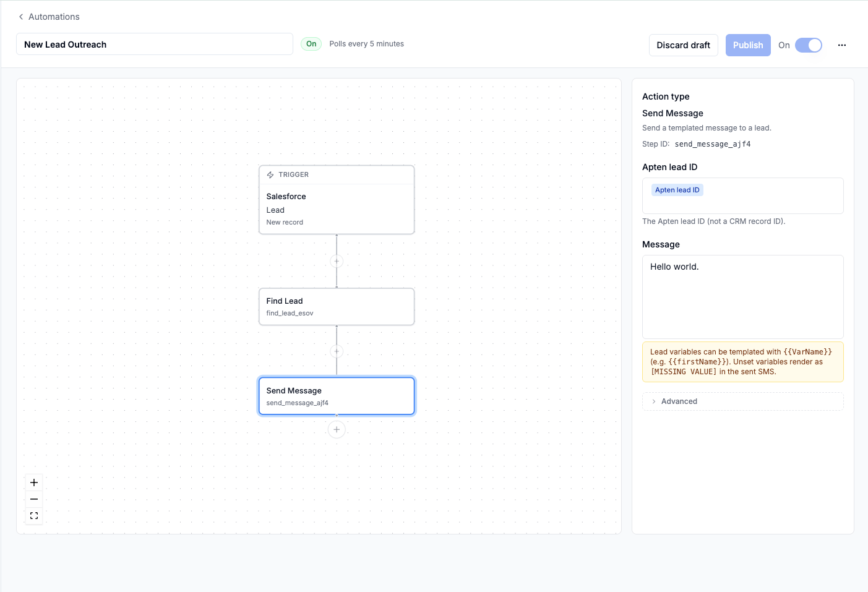868x592 pixels.
Task: Zoom out on the canvas
Action: (34, 499)
